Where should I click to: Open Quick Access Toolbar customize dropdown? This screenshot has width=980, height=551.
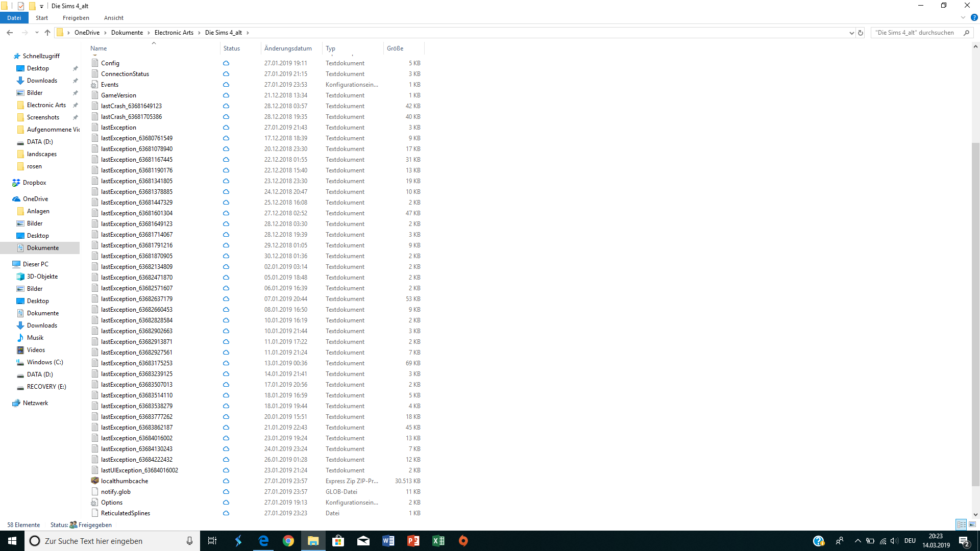click(x=41, y=6)
